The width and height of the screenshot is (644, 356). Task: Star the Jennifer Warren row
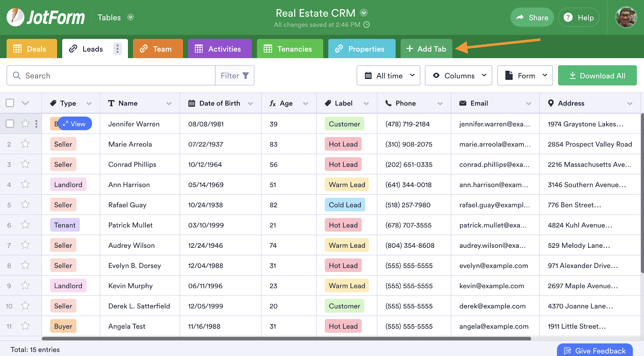click(x=25, y=123)
